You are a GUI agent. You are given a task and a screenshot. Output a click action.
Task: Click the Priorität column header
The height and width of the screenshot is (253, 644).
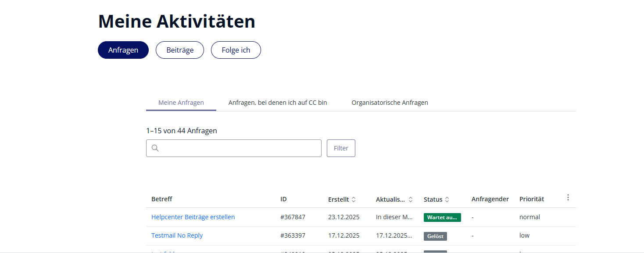[x=532, y=199]
